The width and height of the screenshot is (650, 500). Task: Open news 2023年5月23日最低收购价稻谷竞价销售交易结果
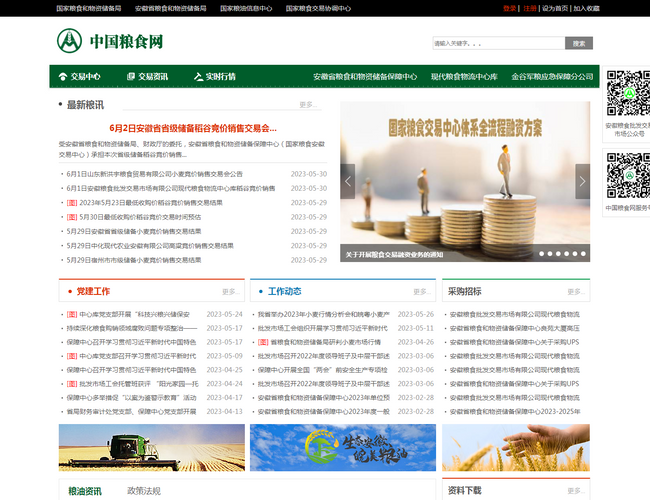(151, 203)
